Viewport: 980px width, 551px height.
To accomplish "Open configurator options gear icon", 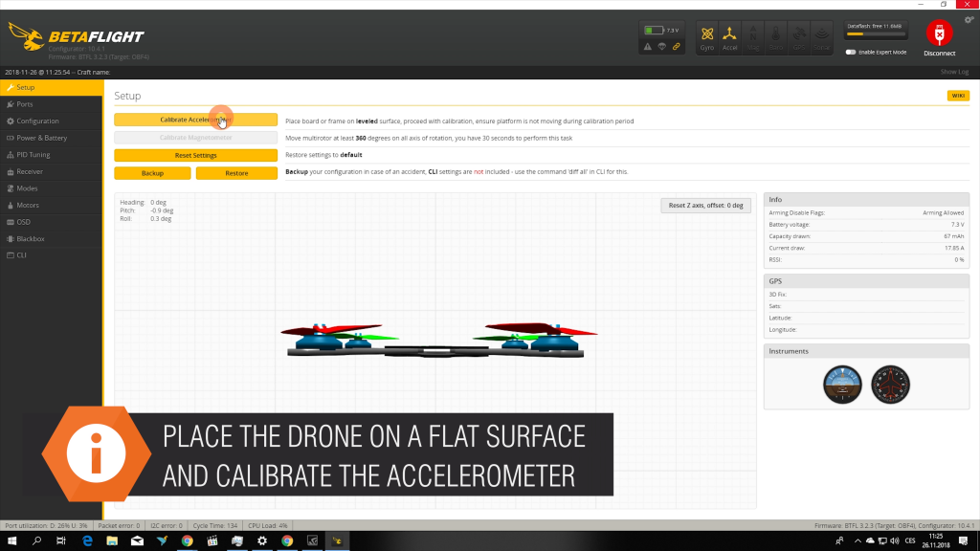I will click(x=969, y=20).
